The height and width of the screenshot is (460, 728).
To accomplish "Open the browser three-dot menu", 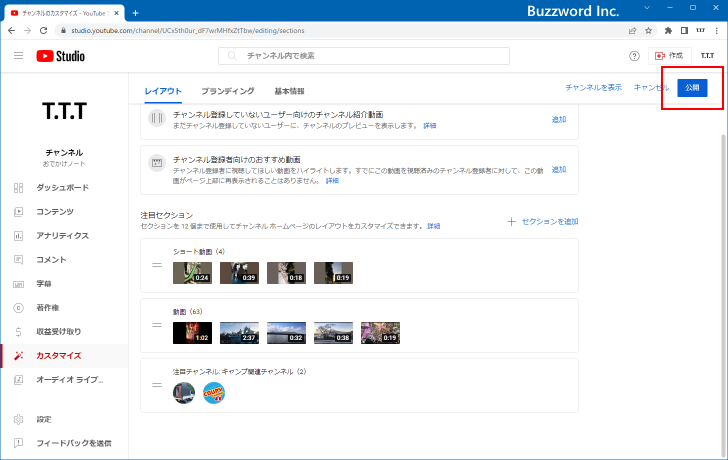I will [x=716, y=31].
